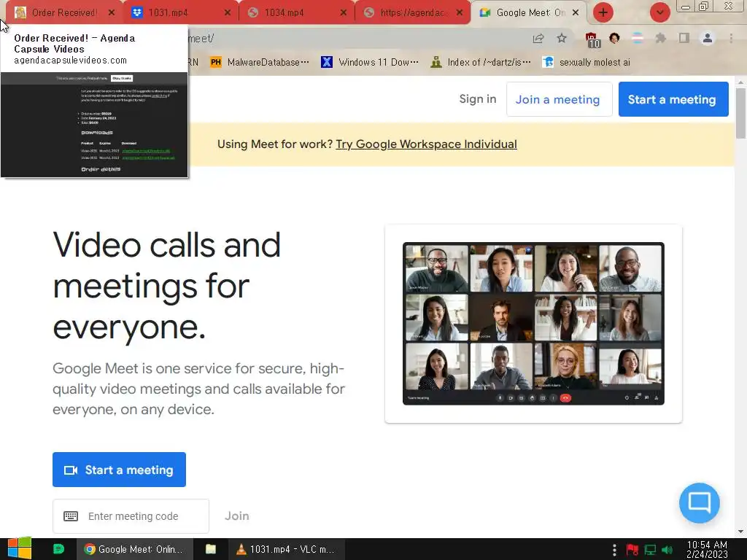747x560 pixels.
Task: Click the network monitor tray icon
Action: click(x=650, y=550)
